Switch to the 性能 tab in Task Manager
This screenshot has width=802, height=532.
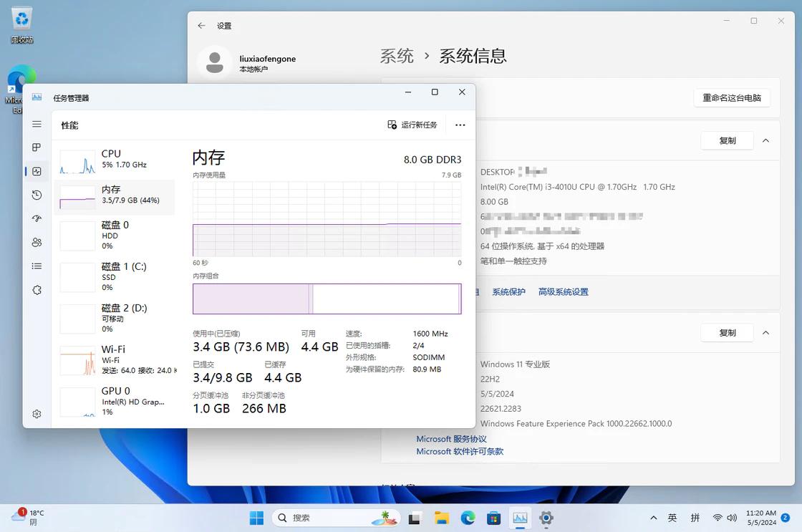point(69,125)
